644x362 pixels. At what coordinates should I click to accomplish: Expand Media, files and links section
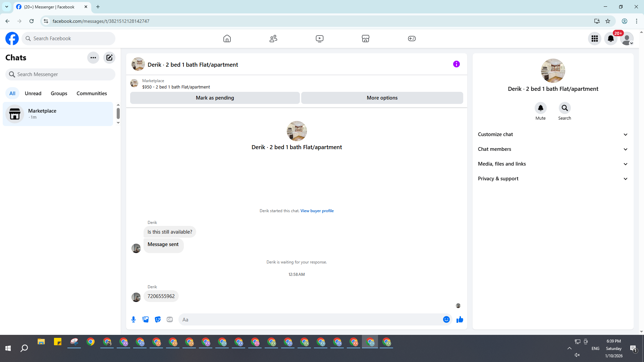(553, 164)
